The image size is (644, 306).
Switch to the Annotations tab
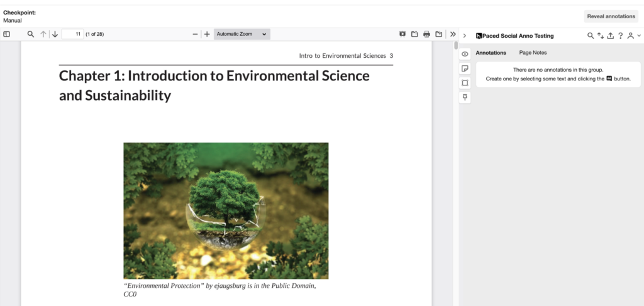pyautogui.click(x=491, y=53)
